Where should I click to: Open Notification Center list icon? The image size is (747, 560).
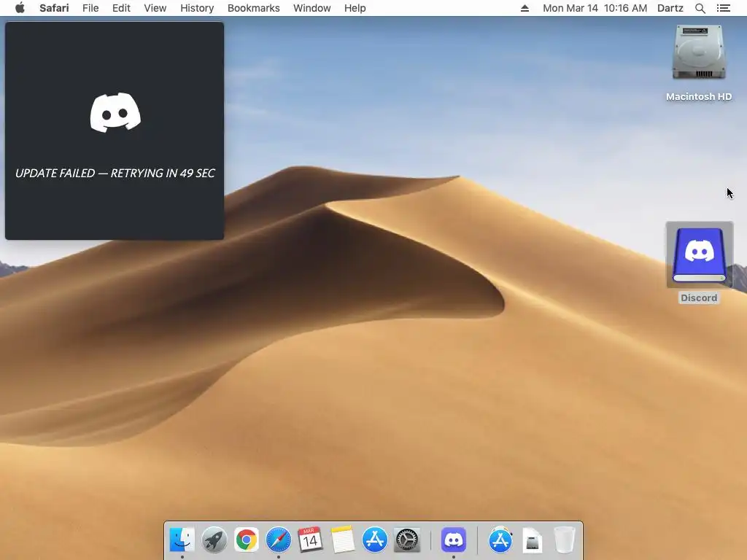[x=724, y=8]
